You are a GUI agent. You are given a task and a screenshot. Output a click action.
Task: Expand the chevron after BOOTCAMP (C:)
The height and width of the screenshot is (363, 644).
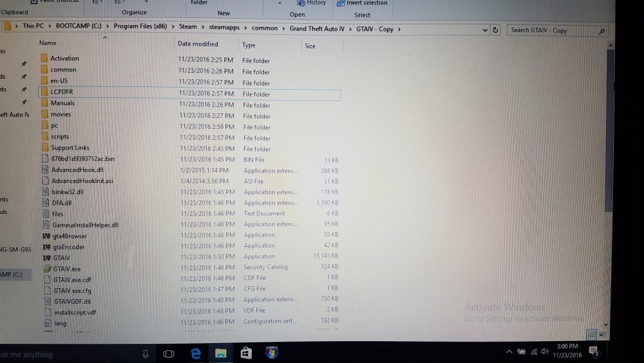click(x=108, y=26)
